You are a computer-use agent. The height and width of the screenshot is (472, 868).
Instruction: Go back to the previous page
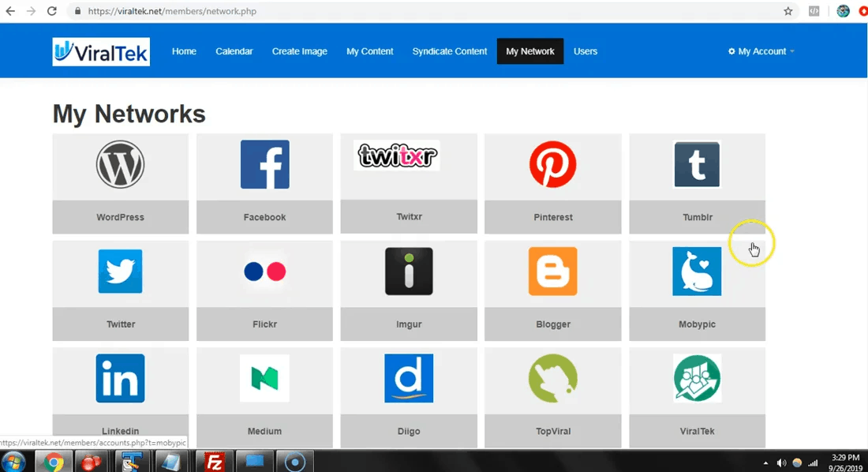[x=10, y=11]
